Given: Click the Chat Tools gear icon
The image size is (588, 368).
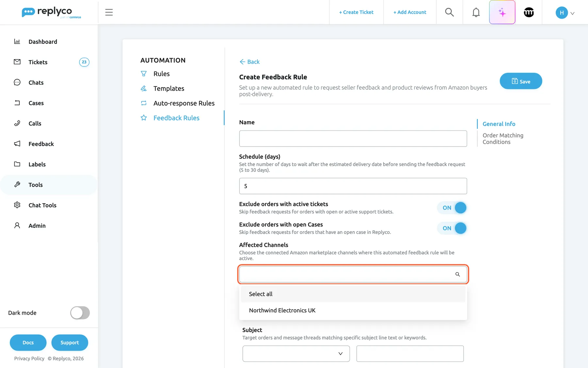Looking at the screenshot, I should click(17, 205).
